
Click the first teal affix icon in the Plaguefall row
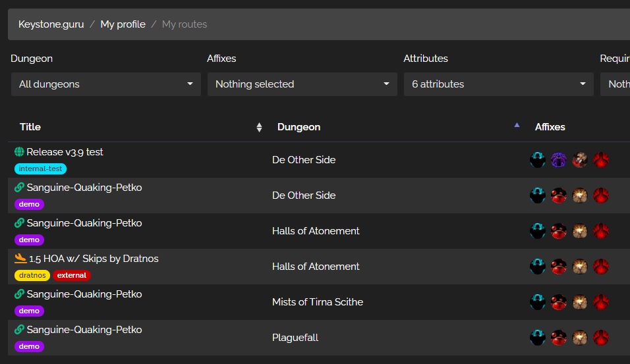(x=538, y=338)
